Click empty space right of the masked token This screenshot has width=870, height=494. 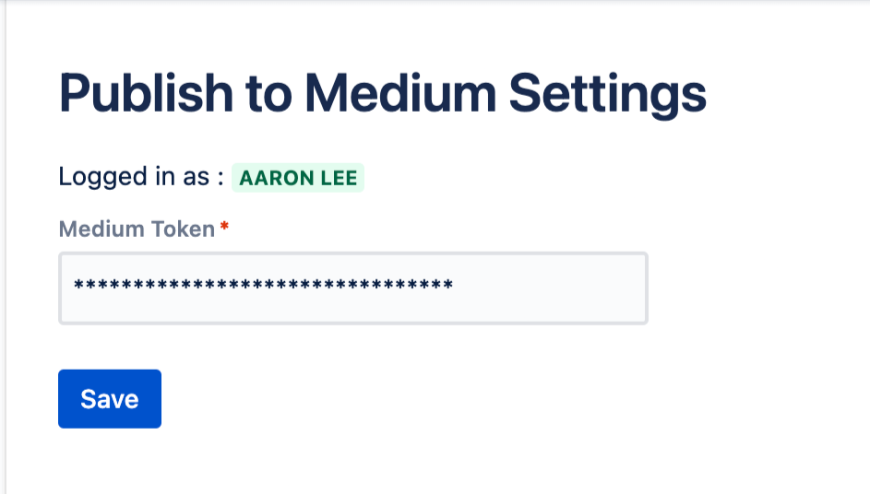[x=550, y=288]
